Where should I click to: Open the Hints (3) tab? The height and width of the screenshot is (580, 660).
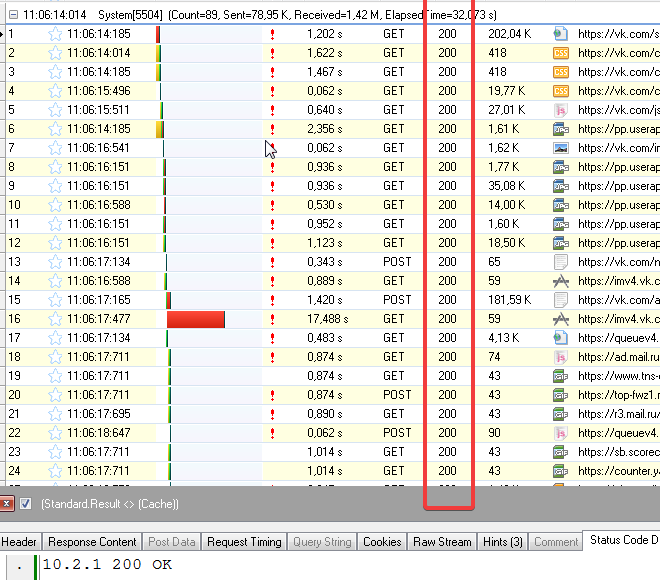coord(502,542)
